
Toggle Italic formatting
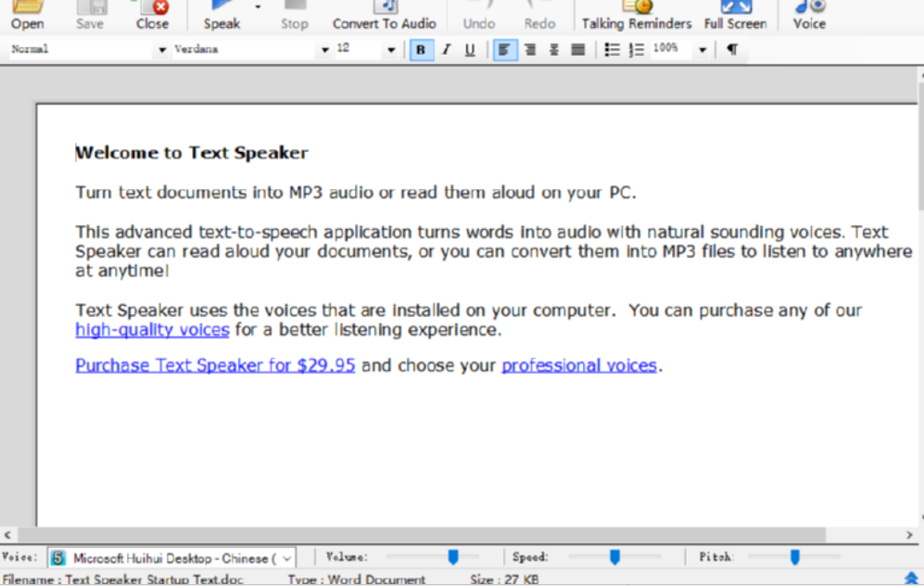446,49
